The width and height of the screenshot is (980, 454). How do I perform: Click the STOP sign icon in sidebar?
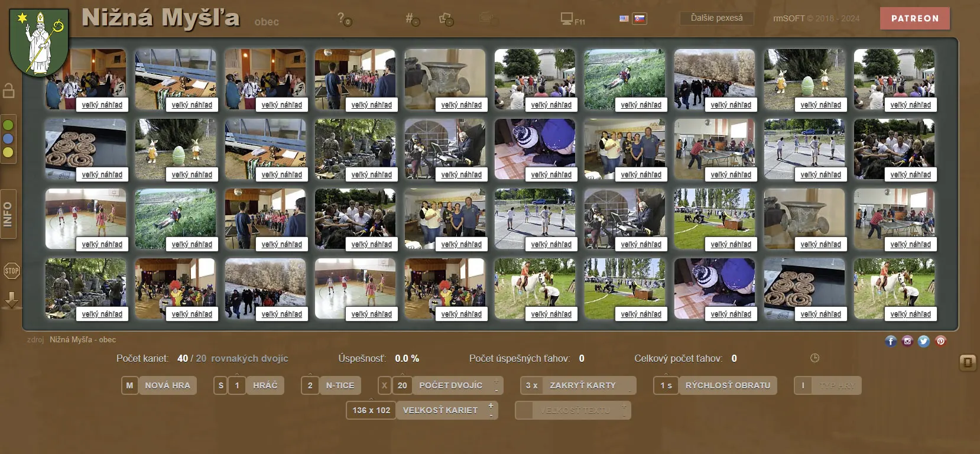point(11,271)
